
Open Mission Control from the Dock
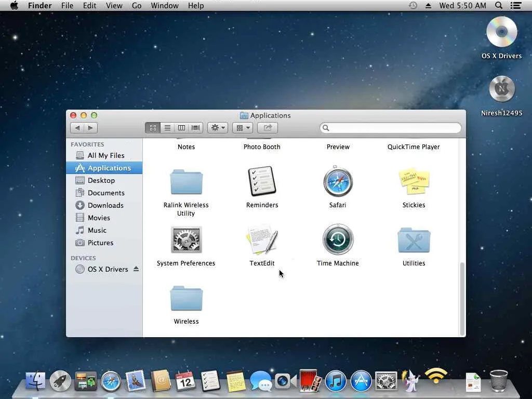point(86,381)
